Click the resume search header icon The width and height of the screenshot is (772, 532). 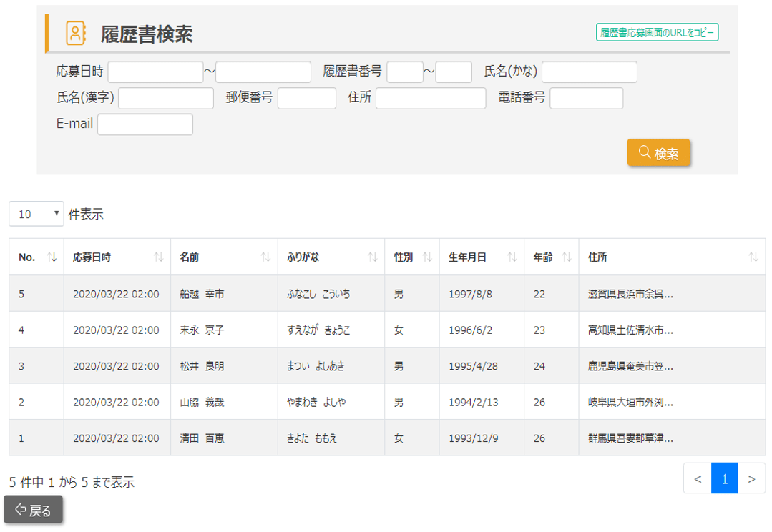(75, 34)
